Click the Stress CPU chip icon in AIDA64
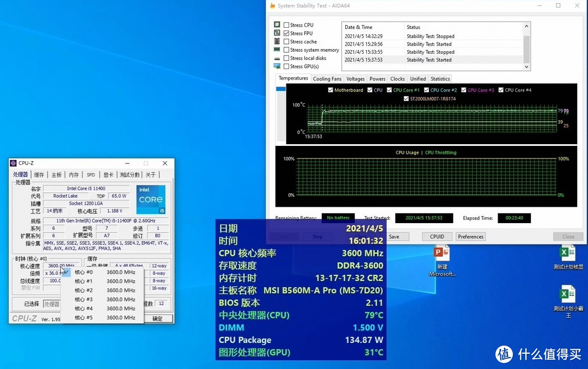The width and height of the screenshot is (588, 369). point(277,24)
